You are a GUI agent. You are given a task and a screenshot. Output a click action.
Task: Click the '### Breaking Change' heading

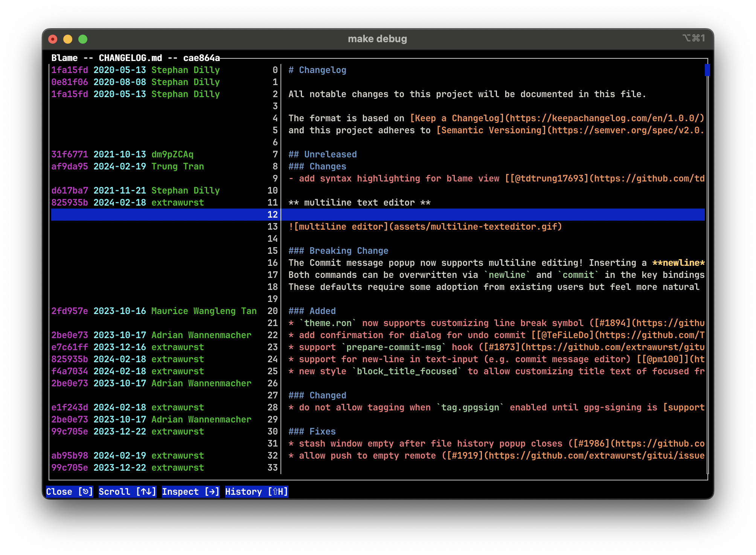[x=338, y=251]
